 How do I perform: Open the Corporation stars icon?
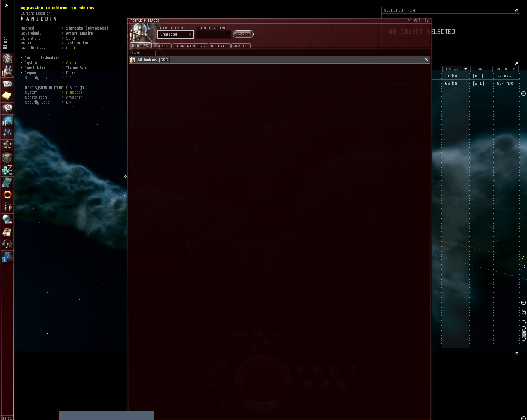tap(7, 145)
